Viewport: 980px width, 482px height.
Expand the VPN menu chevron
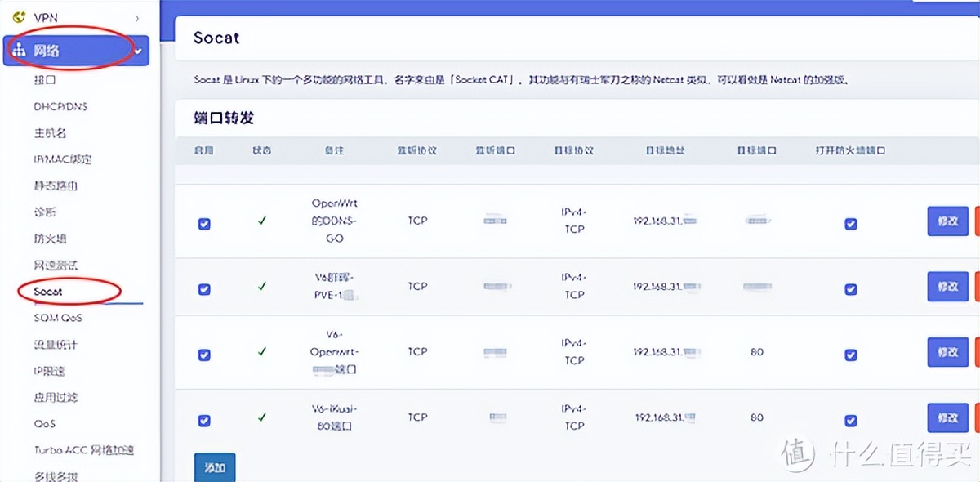click(x=137, y=17)
